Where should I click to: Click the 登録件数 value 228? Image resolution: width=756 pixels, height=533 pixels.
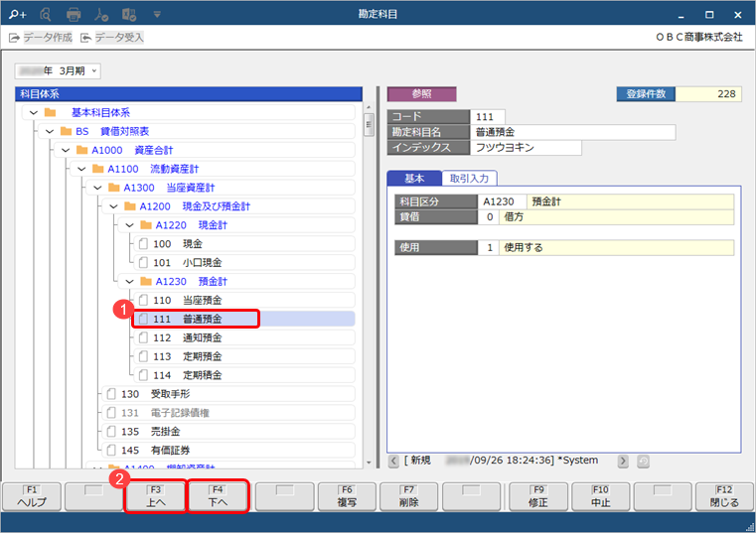(708, 94)
